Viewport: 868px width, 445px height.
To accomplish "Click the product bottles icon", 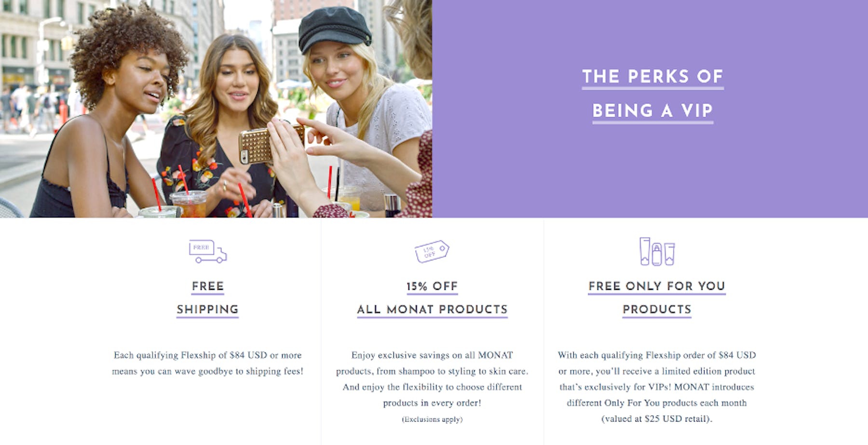I will 657,251.
